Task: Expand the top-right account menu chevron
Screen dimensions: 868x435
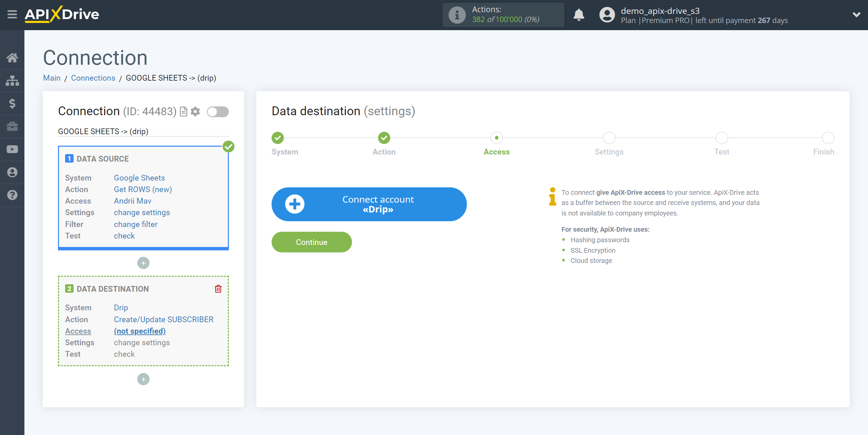Action: pyautogui.click(x=856, y=15)
